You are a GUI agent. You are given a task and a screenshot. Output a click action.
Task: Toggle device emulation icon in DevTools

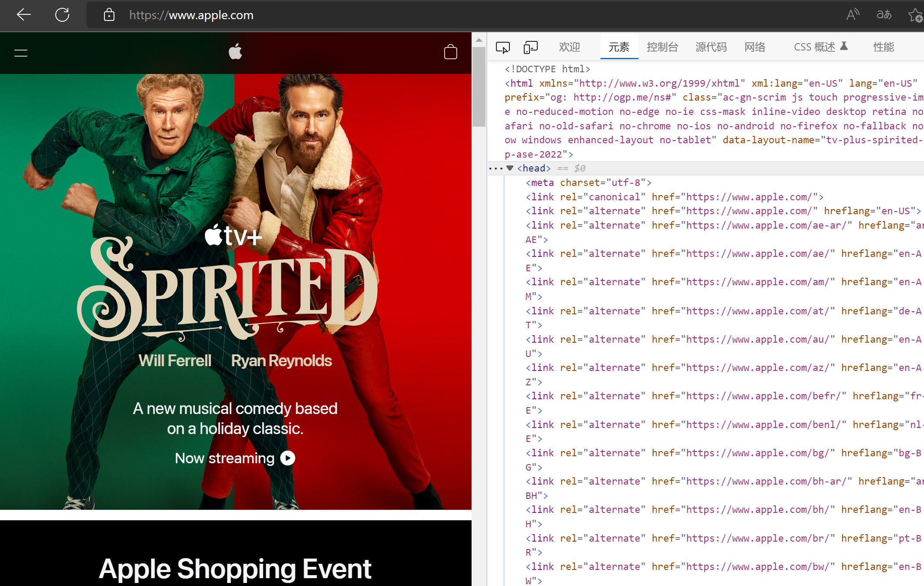530,47
